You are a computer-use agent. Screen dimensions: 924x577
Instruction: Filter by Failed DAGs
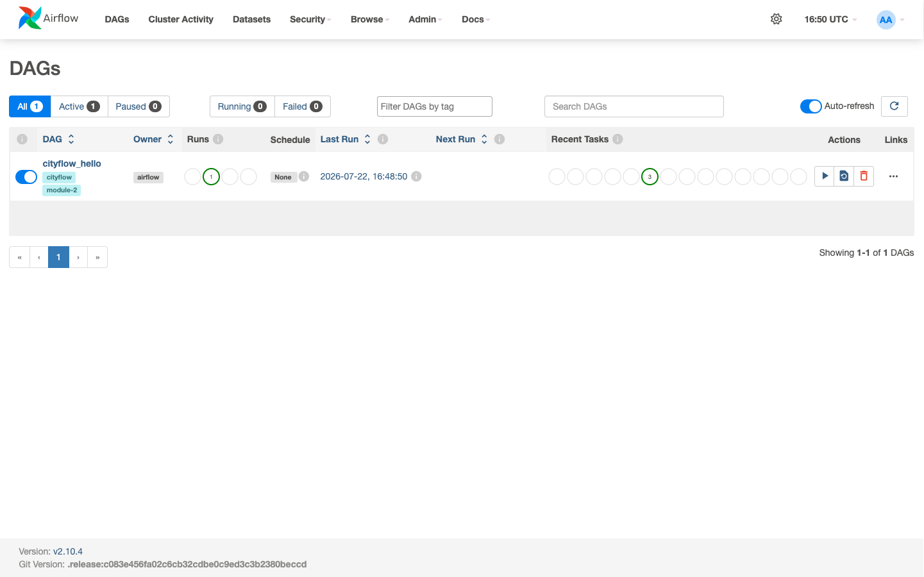302,106
